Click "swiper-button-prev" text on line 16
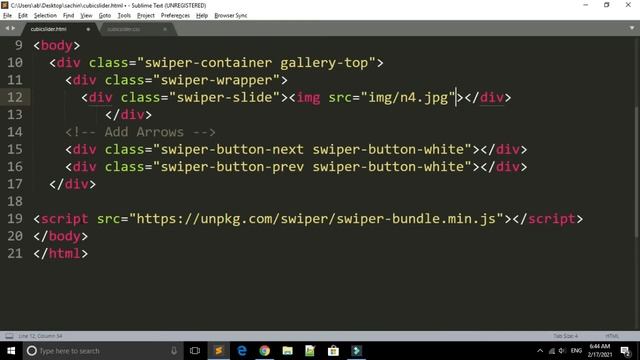The height and width of the screenshot is (360, 640). [232, 167]
